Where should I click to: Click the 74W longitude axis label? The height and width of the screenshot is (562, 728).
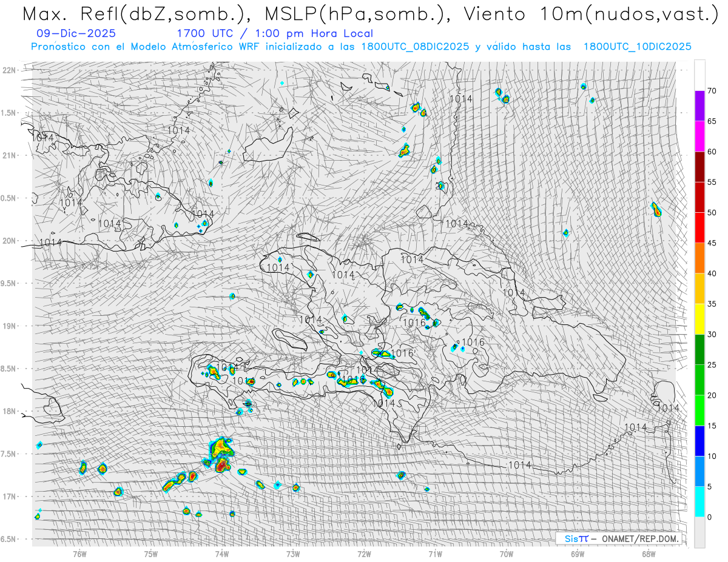coord(222,553)
